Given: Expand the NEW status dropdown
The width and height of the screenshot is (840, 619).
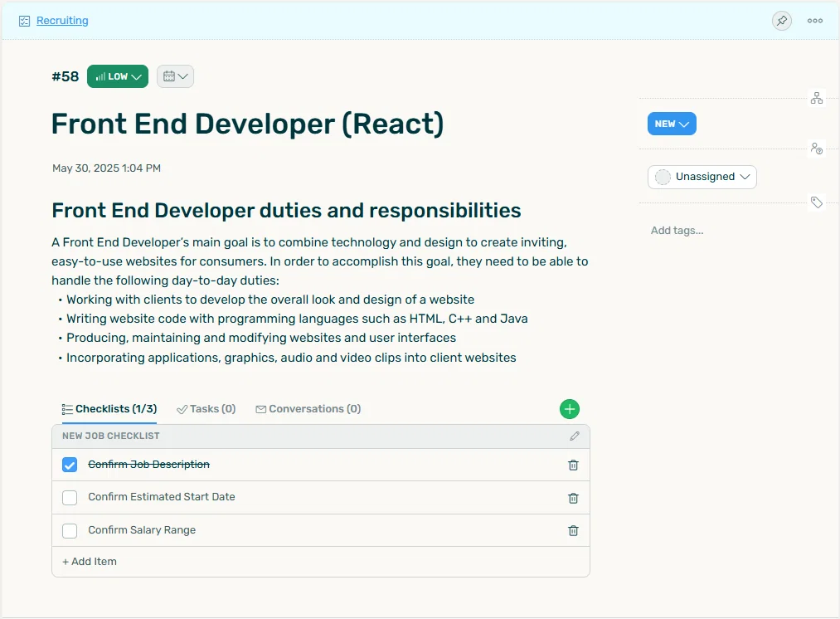Looking at the screenshot, I should click(672, 124).
